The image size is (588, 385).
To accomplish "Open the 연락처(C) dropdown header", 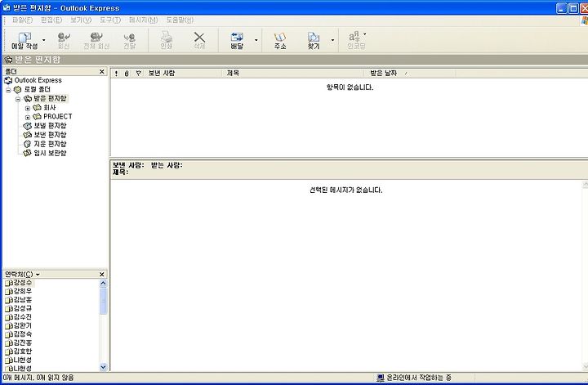I will tap(22, 275).
